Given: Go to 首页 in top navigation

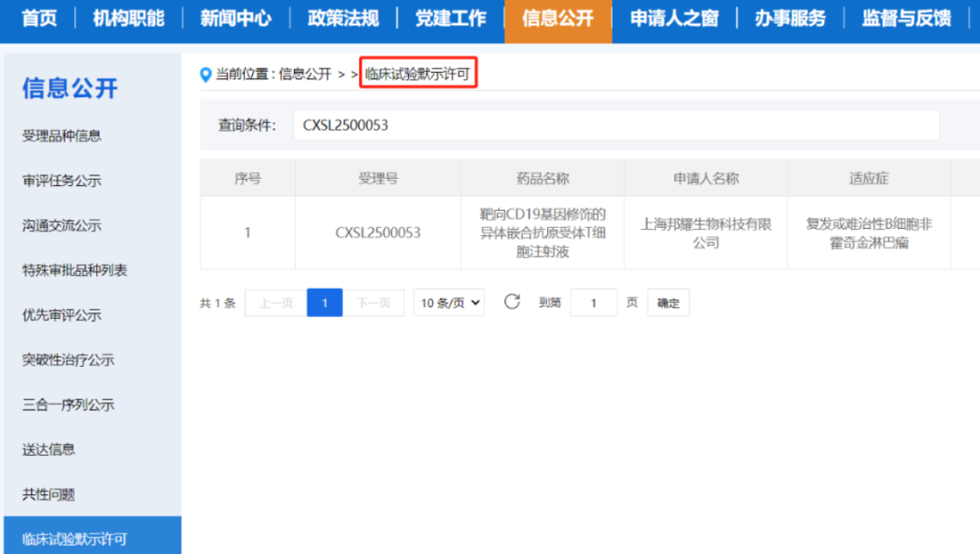Looking at the screenshot, I should point(39,19).
